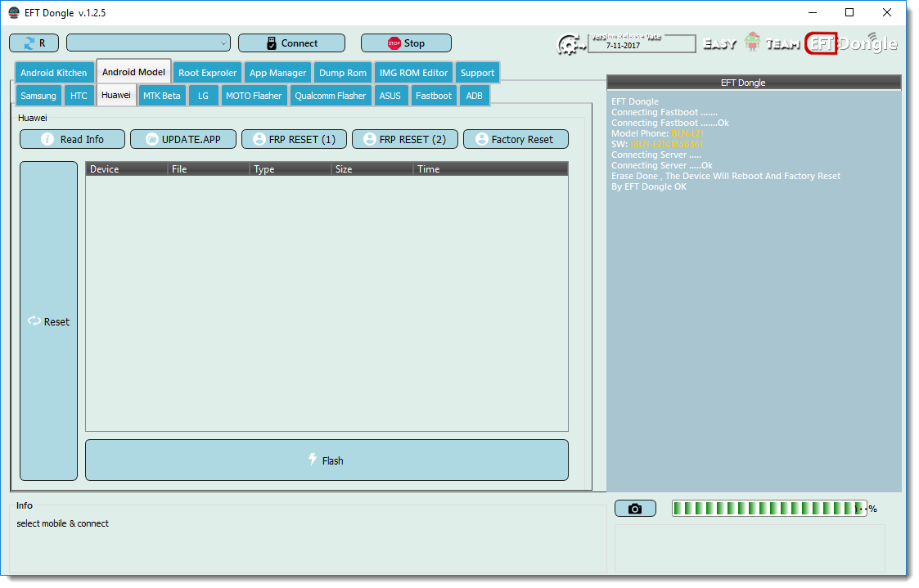Click 'Connecting Server .....Ok' log line
919x588 pixels.
pos(662,165)
